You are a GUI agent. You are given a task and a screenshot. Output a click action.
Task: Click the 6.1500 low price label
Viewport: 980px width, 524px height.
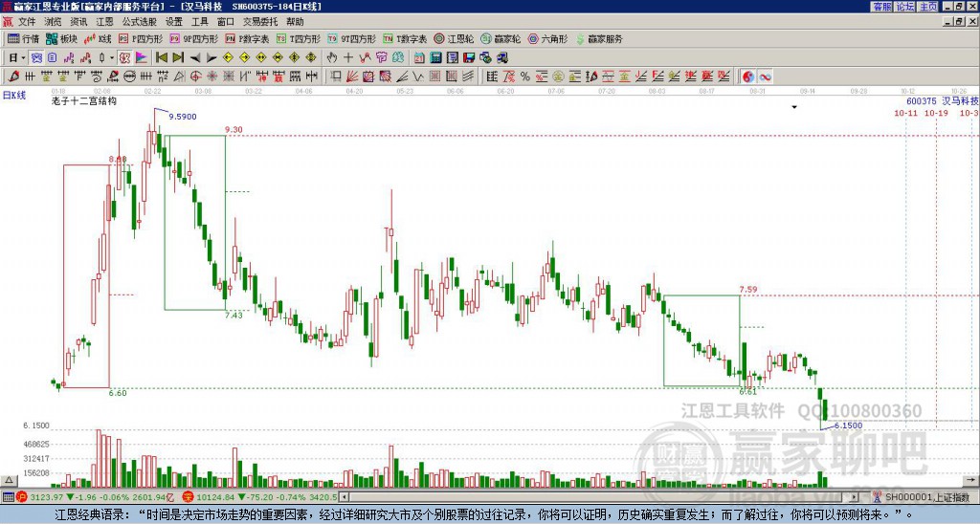[848, 426]
